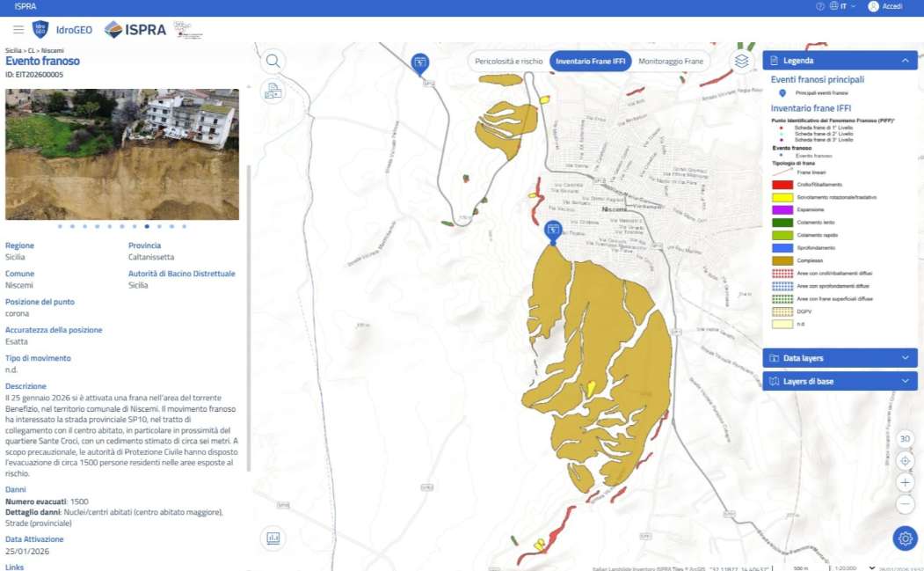Select the Complesso brown color swatch in the legend
Screen dimensions: 924x571
(x=782, y=260)
